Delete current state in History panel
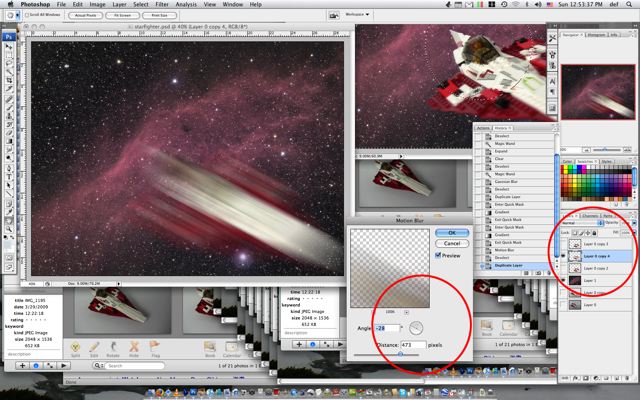Image resolution: width=640 pixels, height=400 pixels. click(x=549, y=273)
